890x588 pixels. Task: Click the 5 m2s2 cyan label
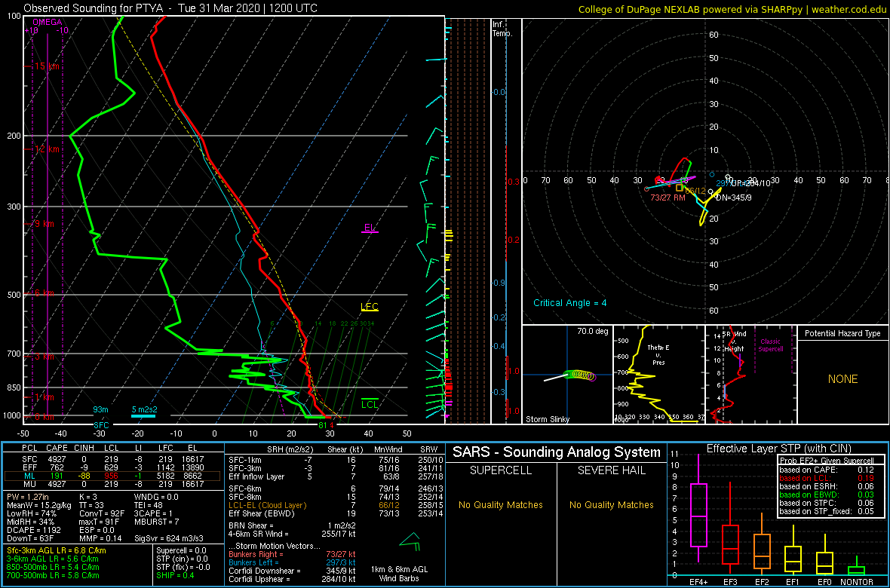[x=143, y=409]
